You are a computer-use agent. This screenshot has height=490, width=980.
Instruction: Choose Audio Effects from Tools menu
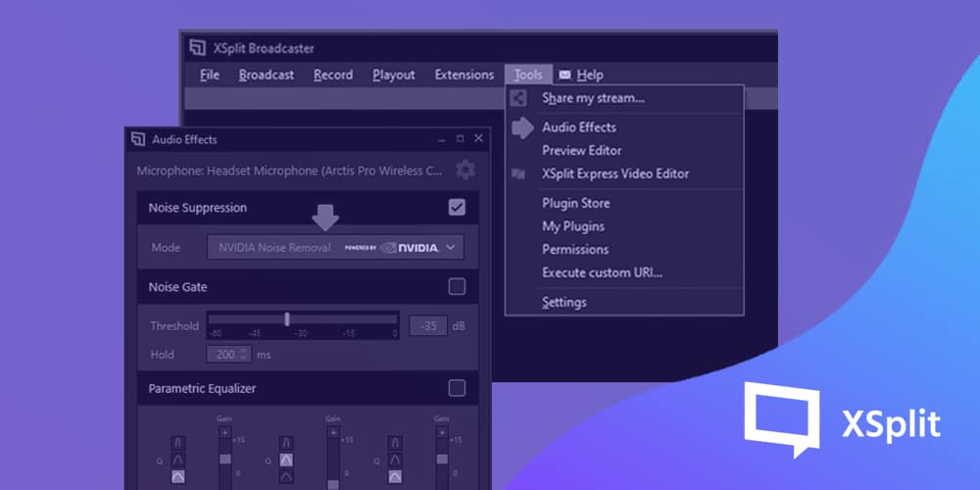[x=578, y=127]
